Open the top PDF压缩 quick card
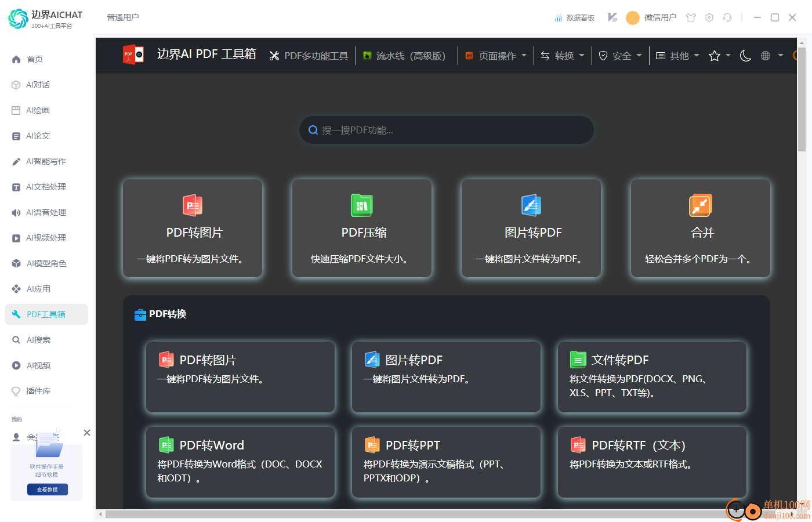 click(362, 228)
